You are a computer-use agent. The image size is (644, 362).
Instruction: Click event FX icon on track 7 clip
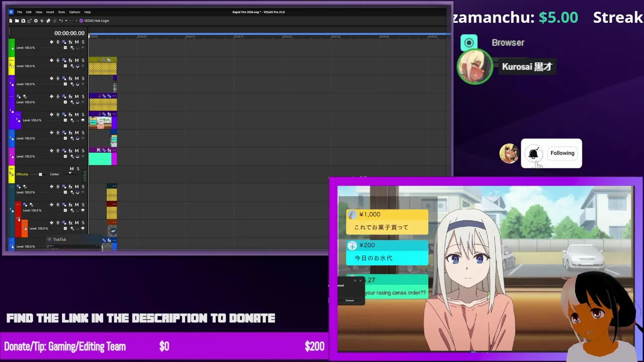[109, 150]
